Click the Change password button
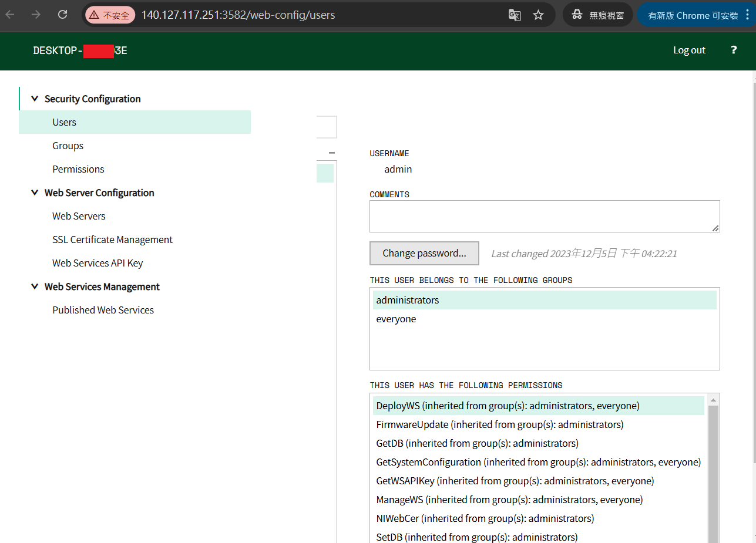Image resolution: width=756 pixels, height=543 pixels. pyautogui.click(x=424, y=253)
